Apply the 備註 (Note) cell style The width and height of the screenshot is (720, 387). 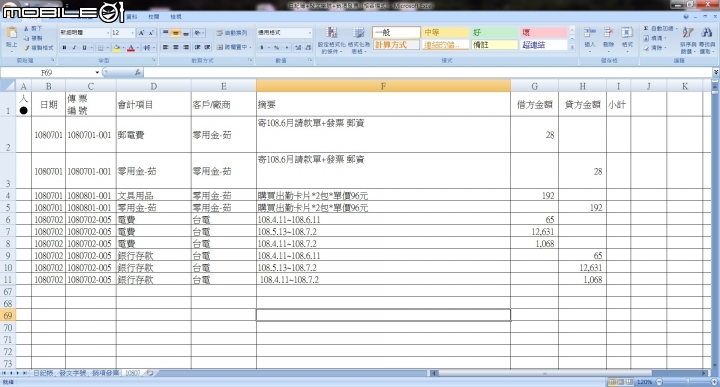coord(495,45)
